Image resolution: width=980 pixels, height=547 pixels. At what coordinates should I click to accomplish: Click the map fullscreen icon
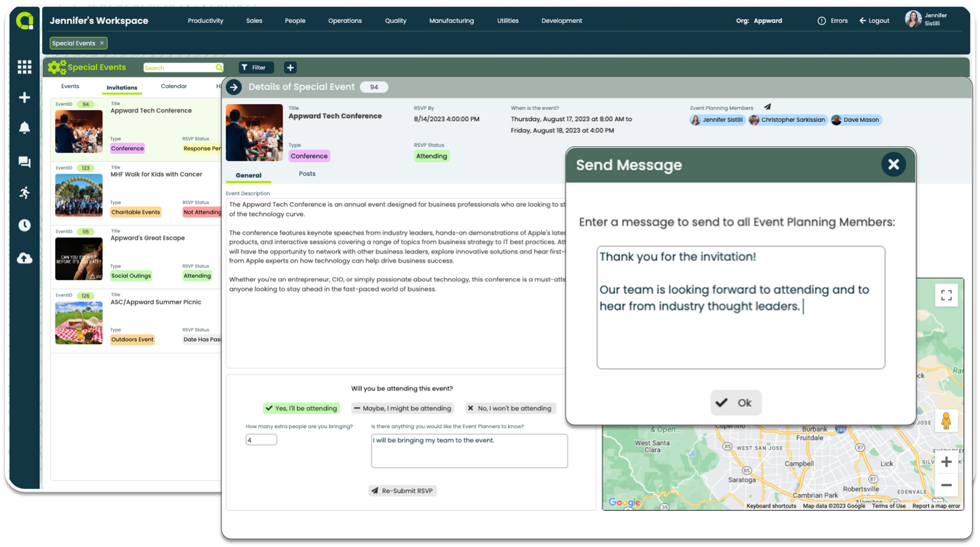click(x=946, y=295)
